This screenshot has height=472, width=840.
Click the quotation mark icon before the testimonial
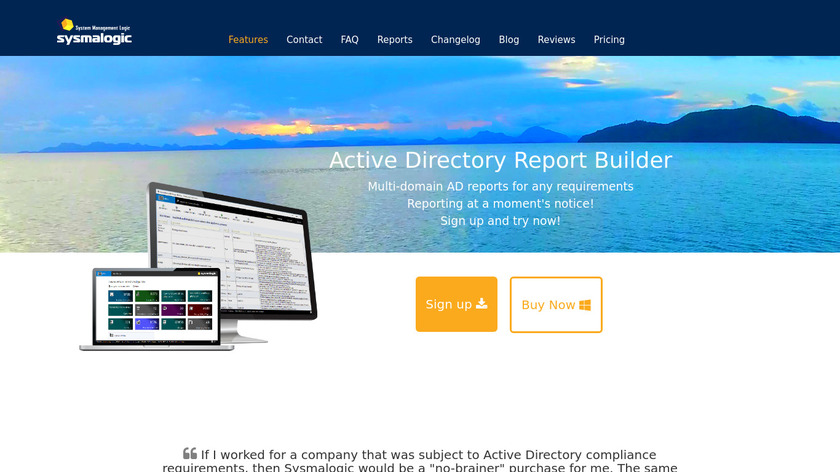[190, 453]
